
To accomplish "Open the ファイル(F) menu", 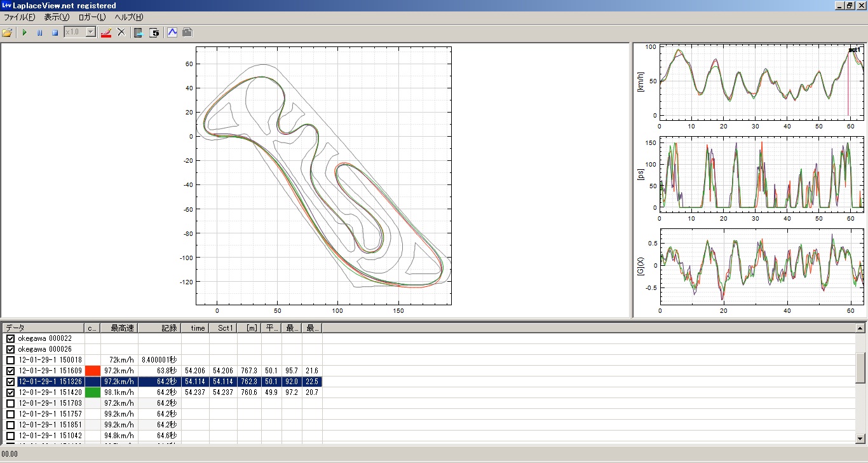I will 20,17.
